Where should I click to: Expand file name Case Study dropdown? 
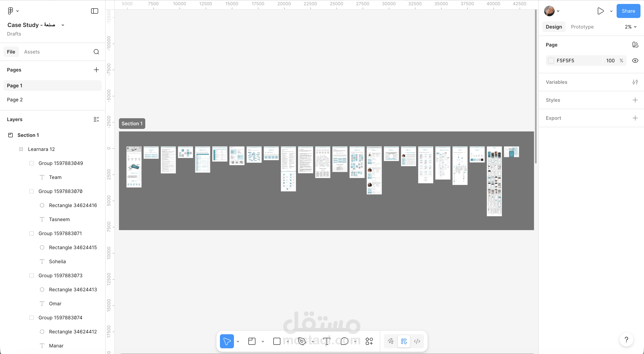[x=63, y=25]
